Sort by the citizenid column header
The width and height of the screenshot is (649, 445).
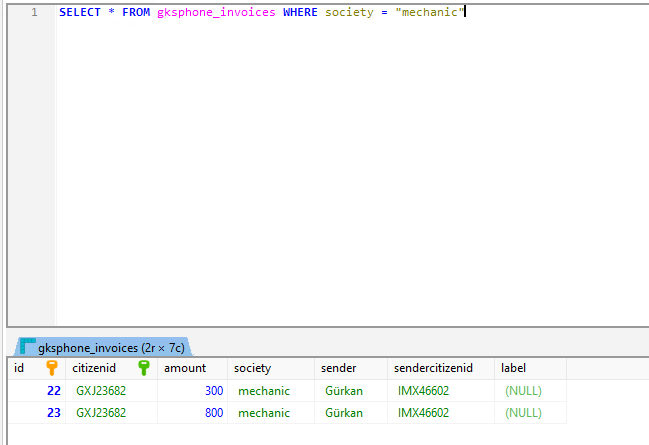tap(111, 368)
